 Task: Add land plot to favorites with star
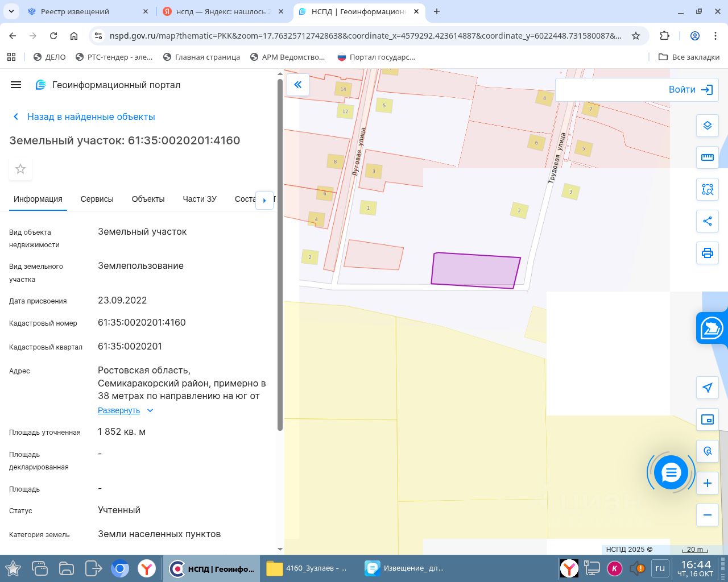tap(20, 169)
